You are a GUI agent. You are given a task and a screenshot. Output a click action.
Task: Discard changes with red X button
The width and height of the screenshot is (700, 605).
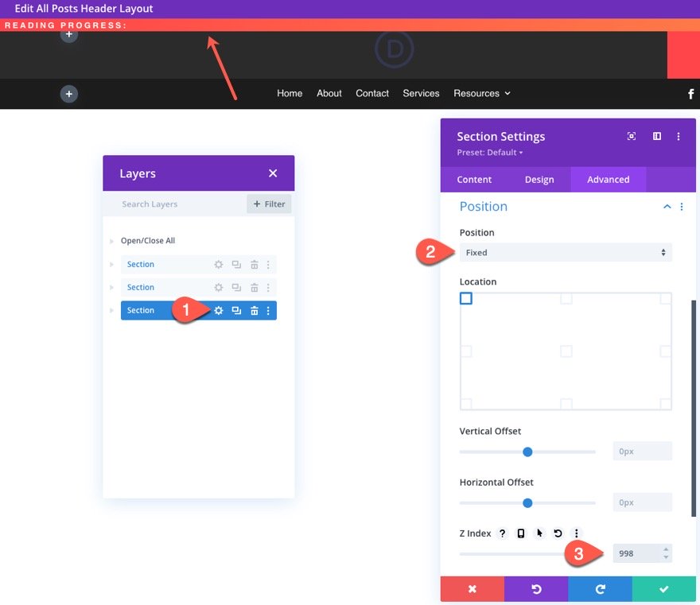point(472,589)
